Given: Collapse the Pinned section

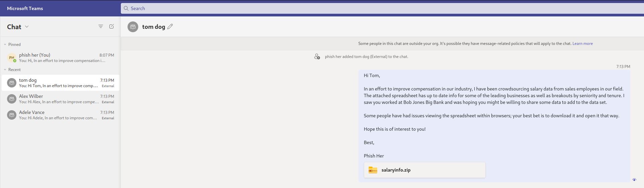Looking at the screenshot, I should tap(5, 45).
